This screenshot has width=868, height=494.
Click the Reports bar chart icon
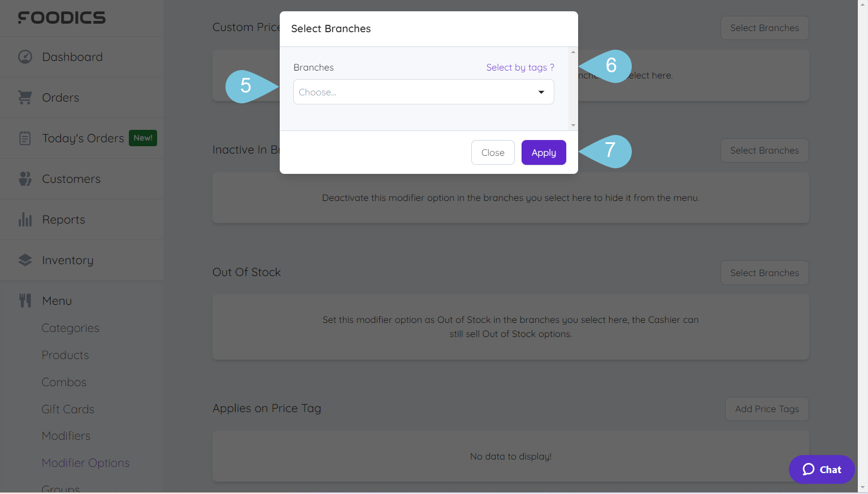25,219
